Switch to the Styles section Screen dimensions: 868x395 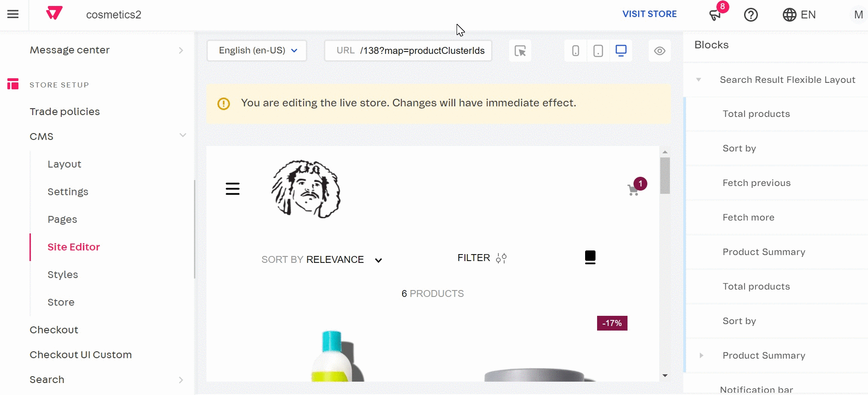pos(63,274)
